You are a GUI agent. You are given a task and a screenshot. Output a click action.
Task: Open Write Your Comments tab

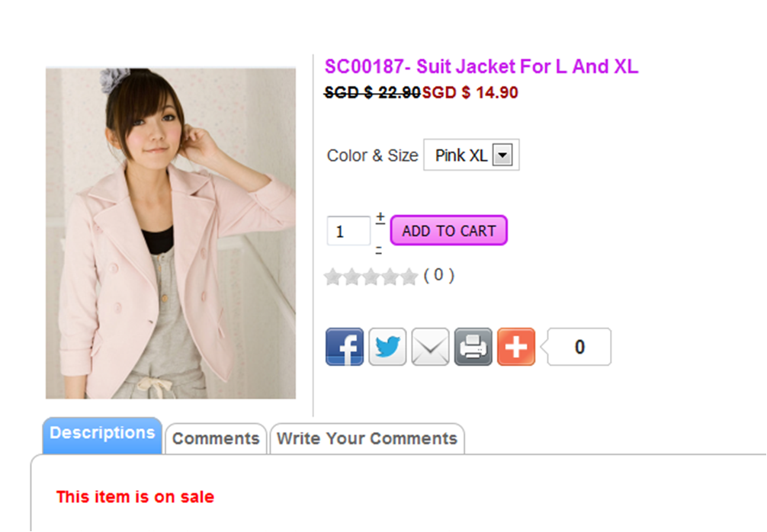[367, 438]
